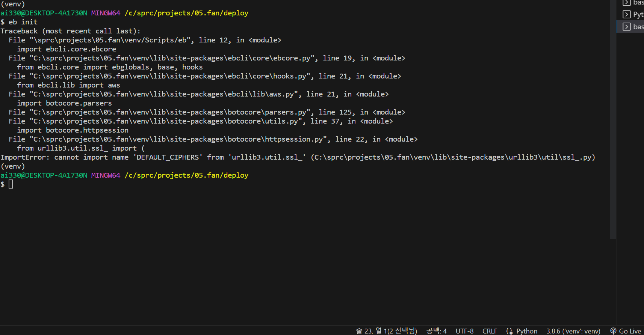Change language mode via Python status item
644x335 pixels.
[x=527, y=331]
